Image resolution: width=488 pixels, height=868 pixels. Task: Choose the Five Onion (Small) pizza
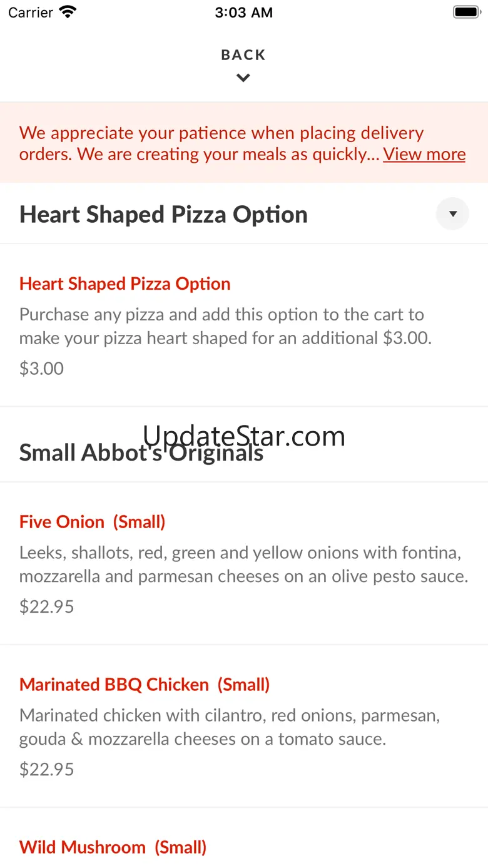(x=93, y=522)
